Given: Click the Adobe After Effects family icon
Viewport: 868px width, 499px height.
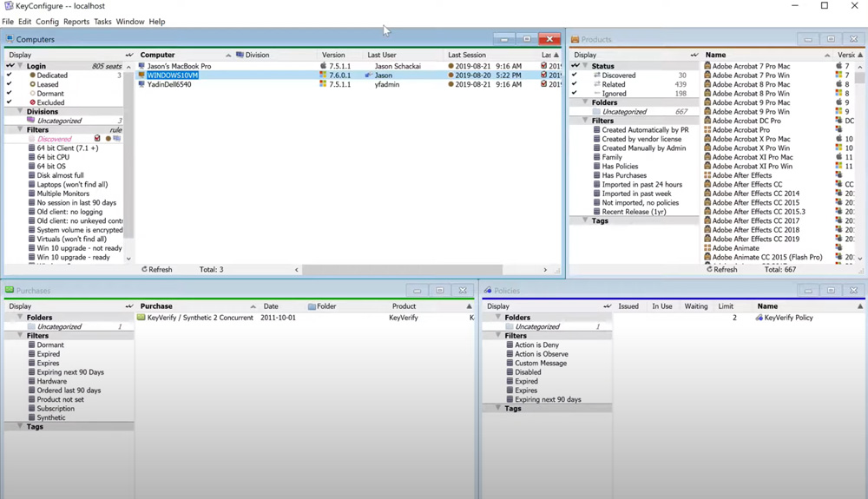Looking at the screenshot, I should click(x=707, y=174).
